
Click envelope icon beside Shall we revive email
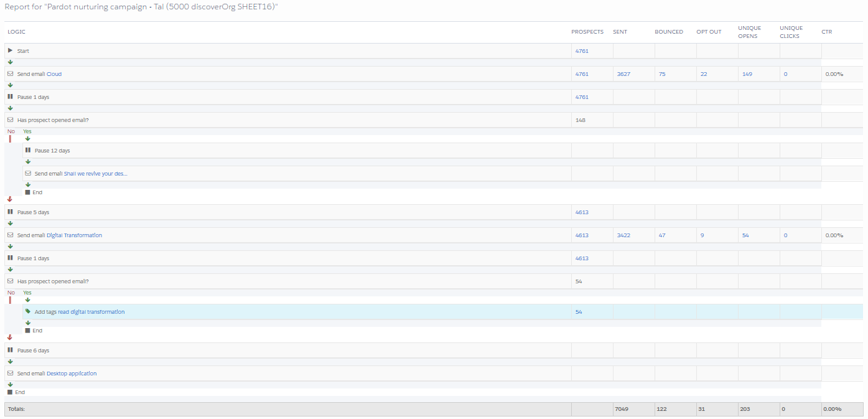(28, 173)
